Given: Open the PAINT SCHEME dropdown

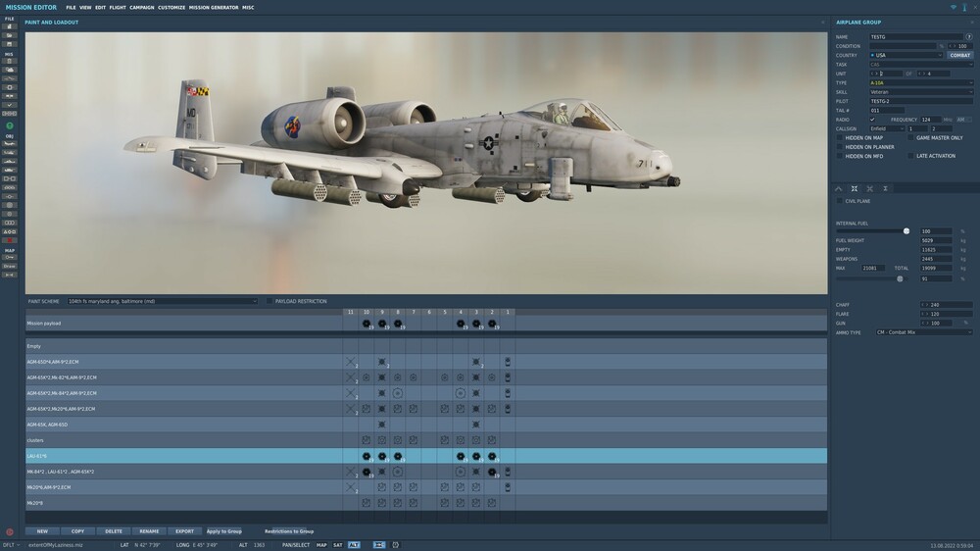Looking at the screenshot, I should tap(163, 301).
